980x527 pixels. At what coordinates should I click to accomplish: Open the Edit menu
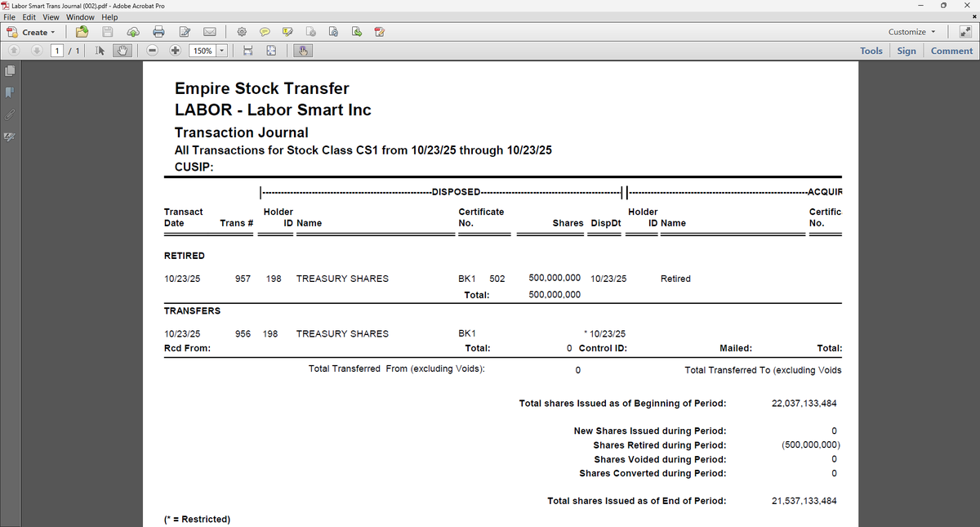click(30, 17)
